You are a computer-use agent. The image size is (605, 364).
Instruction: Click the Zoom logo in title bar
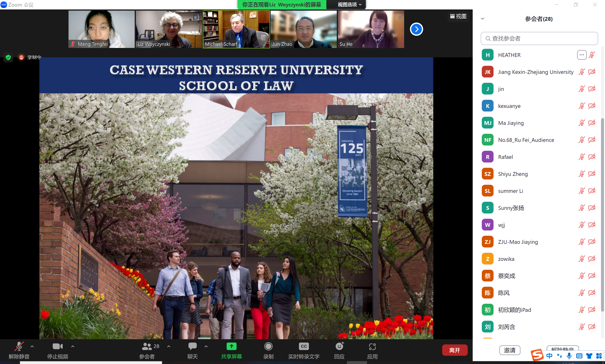4,5
